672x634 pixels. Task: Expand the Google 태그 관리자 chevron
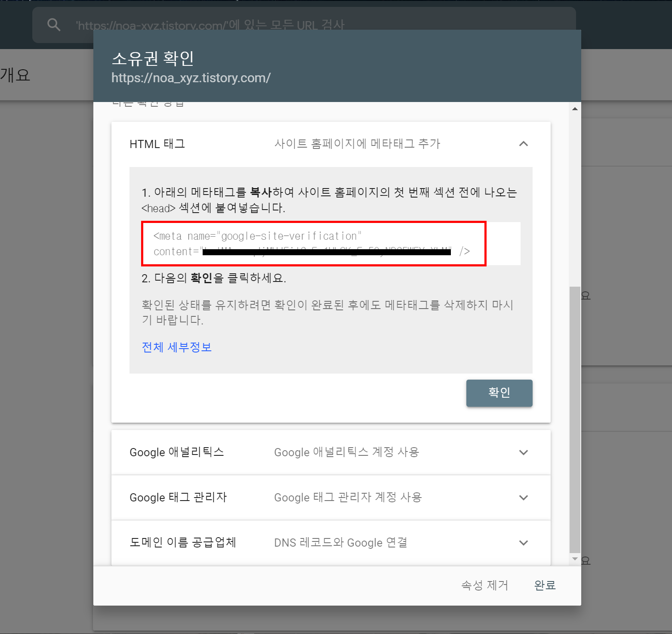[x=524, y=498]
